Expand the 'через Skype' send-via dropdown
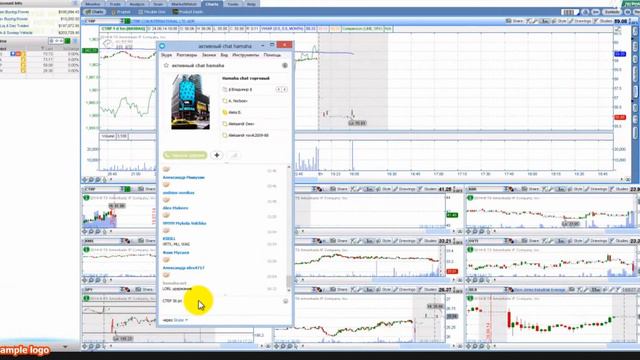The width and height of the screenshot is (640, 360). (x=176, y=320)
